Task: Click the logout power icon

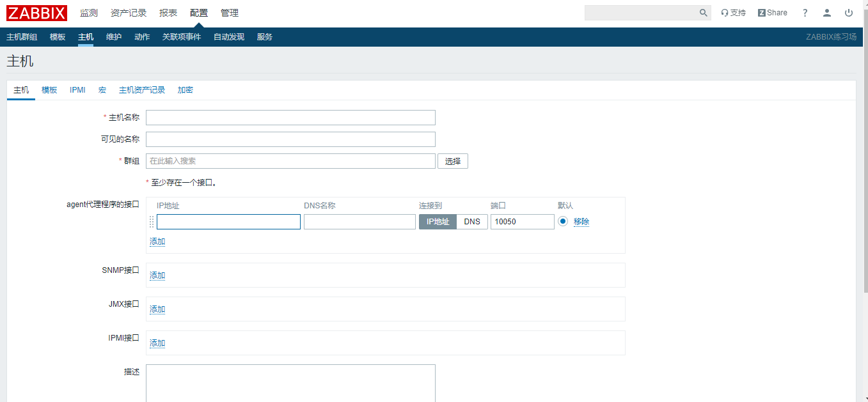Action: 849,13
